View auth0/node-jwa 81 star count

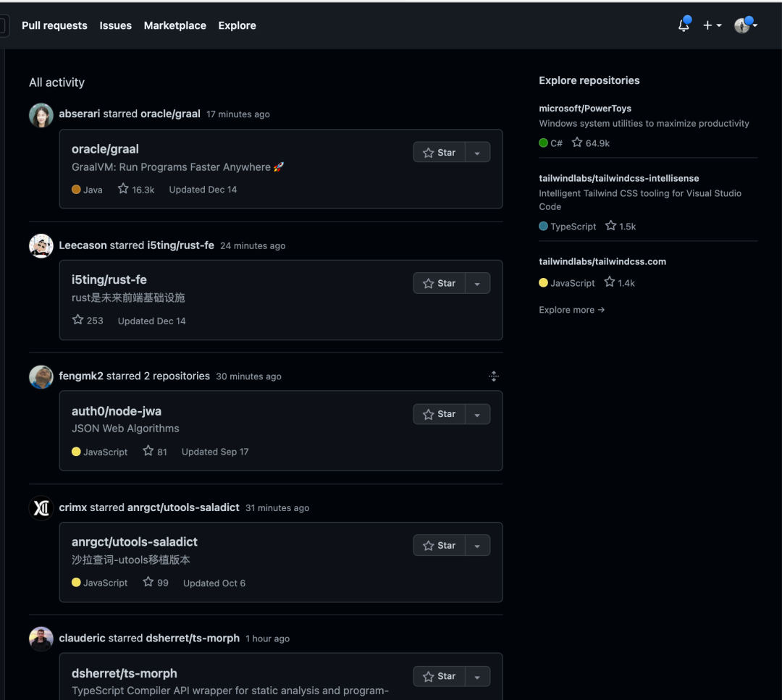point(155,451)
